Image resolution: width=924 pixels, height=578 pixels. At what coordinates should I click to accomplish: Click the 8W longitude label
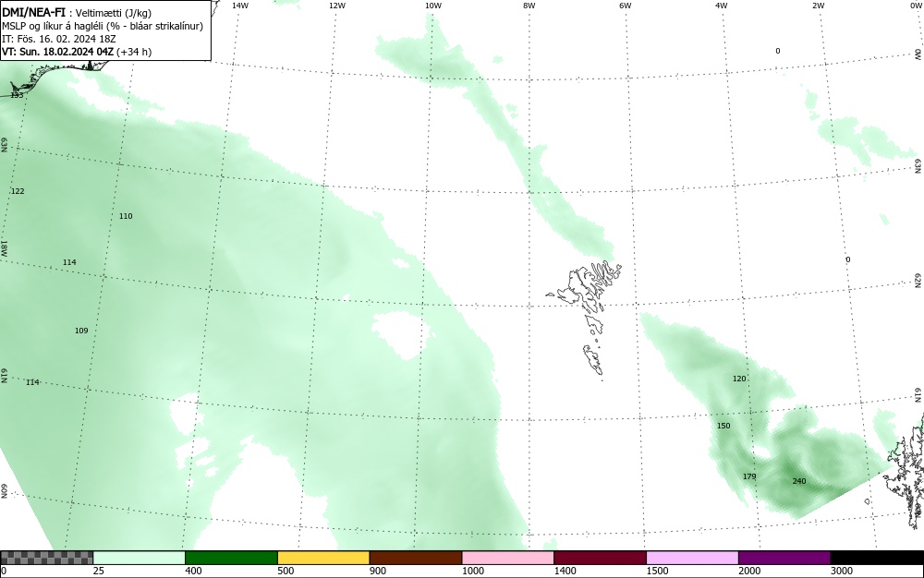[x=529, y=6]
